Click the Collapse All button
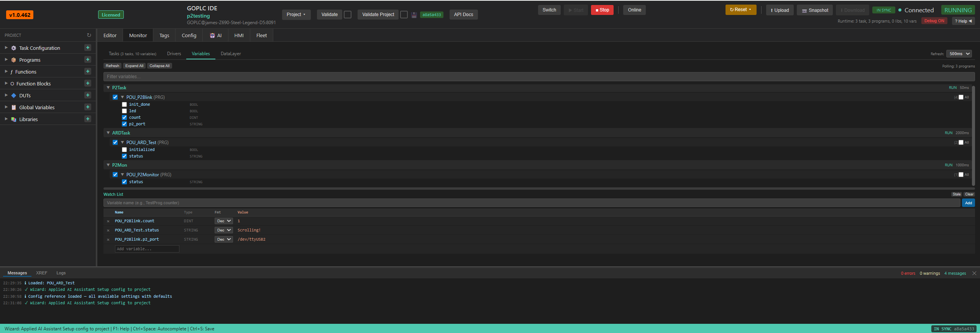The height and width of the screenshot is (333, 980). (x=159, y=66)
